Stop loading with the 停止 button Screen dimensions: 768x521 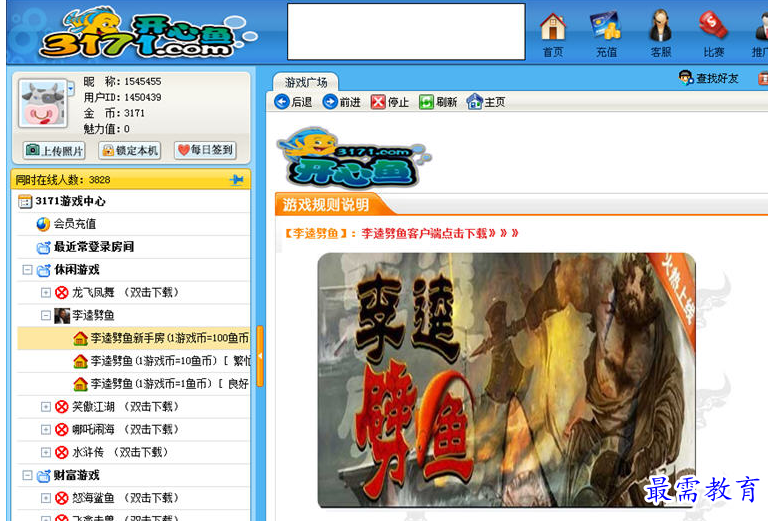389,102
